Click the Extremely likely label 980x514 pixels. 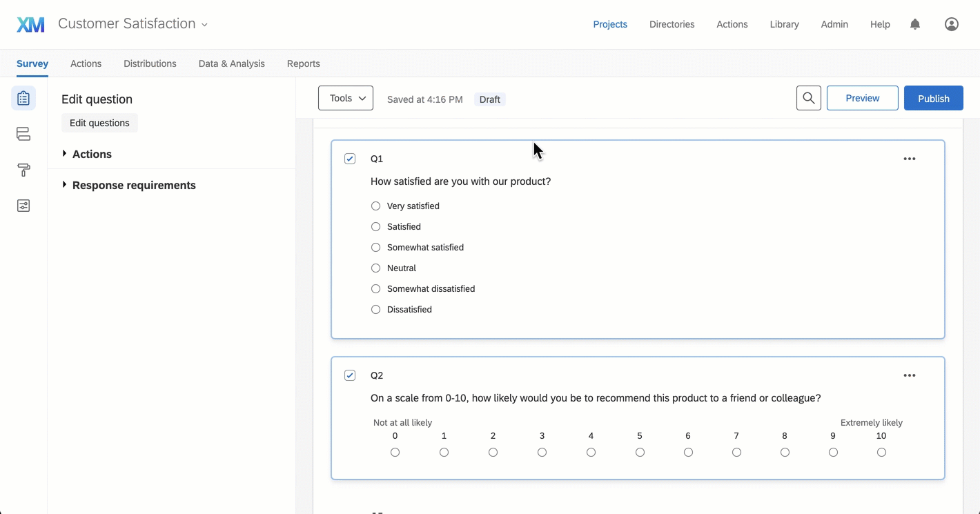(871, 422)
